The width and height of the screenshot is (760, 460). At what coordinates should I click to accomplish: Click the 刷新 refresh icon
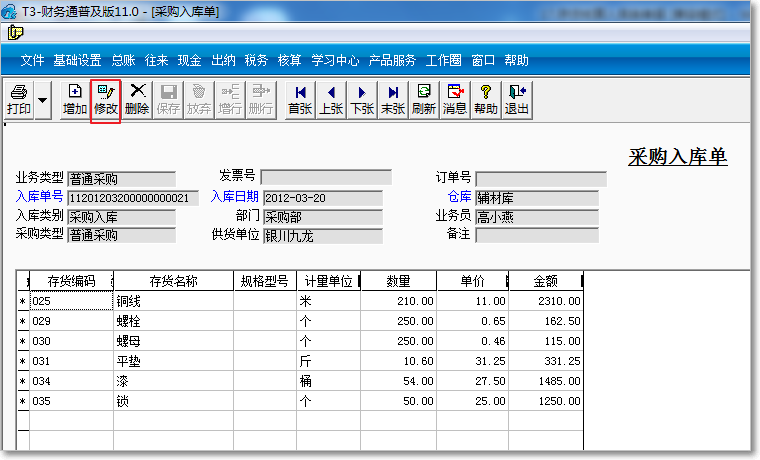click(x=424, y=99)
